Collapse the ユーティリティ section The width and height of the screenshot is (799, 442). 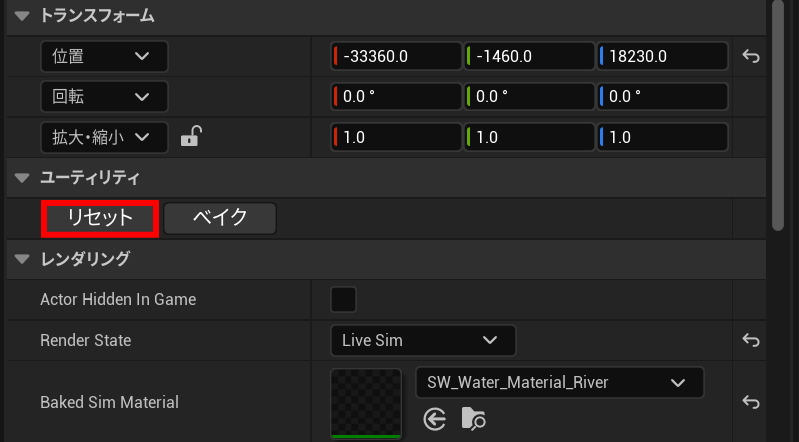point(22,178)
